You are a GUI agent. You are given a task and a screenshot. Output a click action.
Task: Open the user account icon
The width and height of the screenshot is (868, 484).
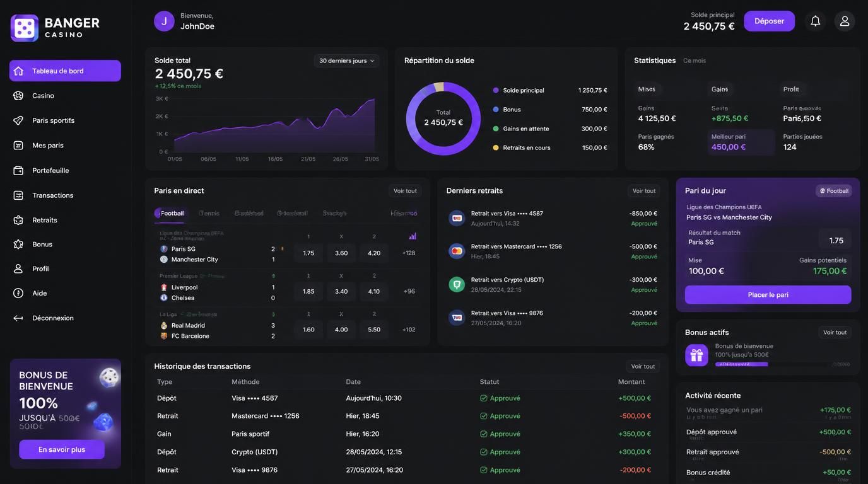pos(845,21)
